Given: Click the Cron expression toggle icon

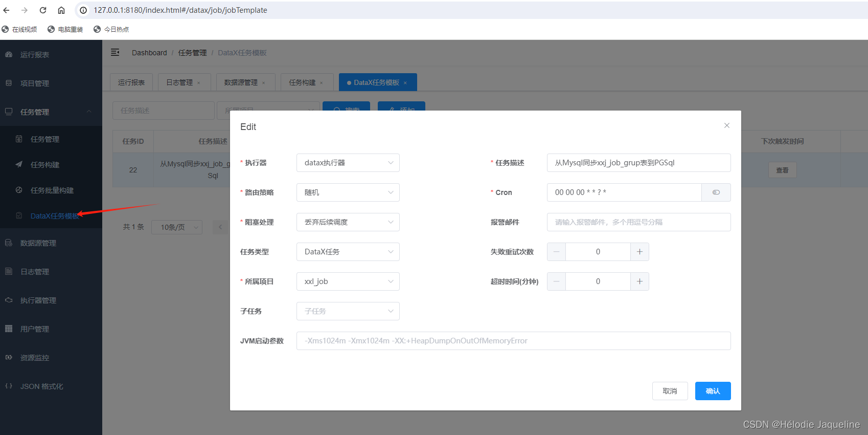Looking at the screenshot, I should click(716, 192).
